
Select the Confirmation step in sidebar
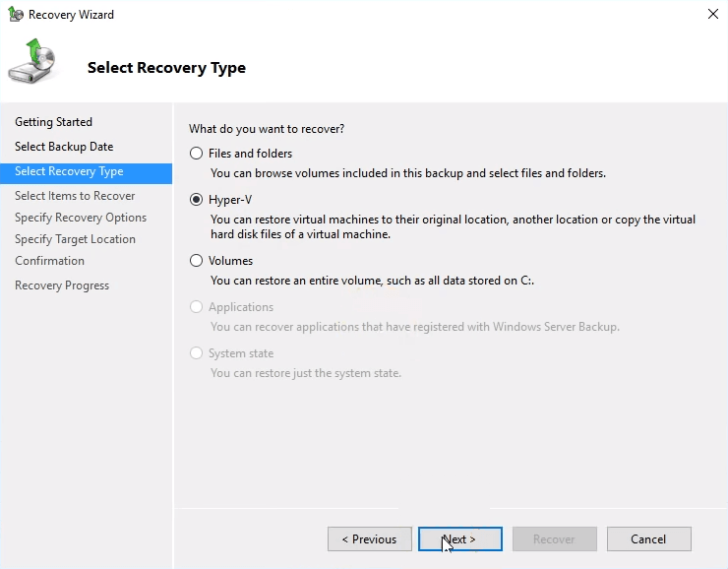49,261
